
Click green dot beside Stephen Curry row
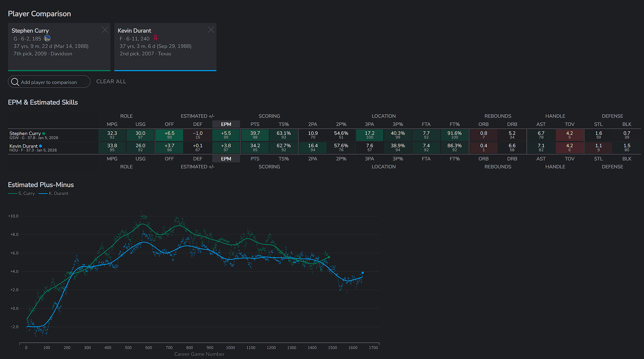pyautogui.click(x=44, y=134)
